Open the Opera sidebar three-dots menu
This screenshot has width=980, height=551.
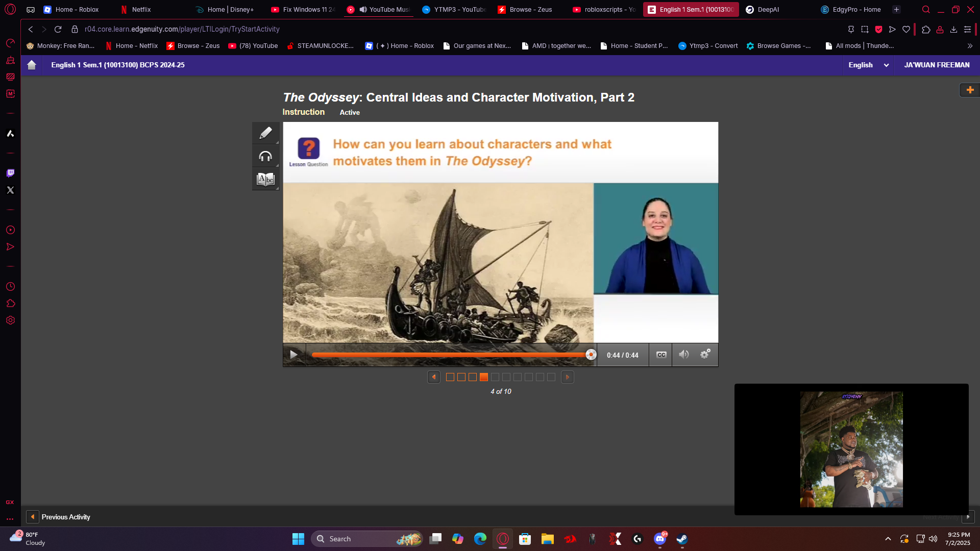(10, 519)
